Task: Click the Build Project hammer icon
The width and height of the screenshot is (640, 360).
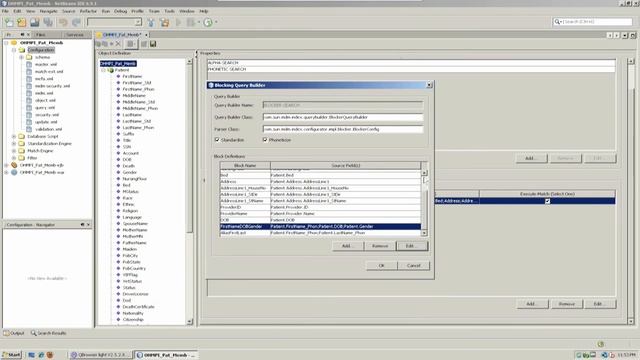Action: click(x=151, y=22)
